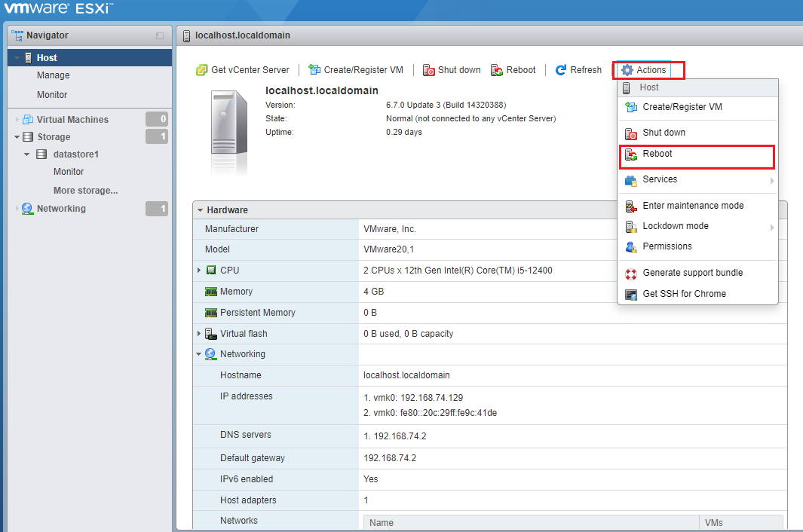Click the Host server icon in Navigator
Screen dimensions: 803x532
coord(29,58)
